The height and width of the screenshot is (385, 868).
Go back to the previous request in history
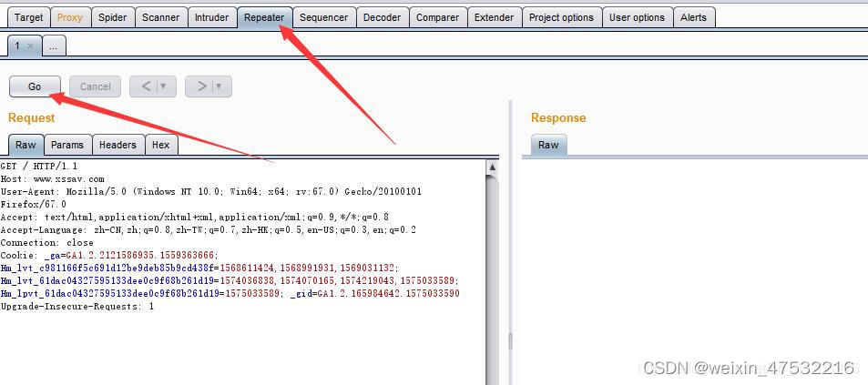click(146, 86)
